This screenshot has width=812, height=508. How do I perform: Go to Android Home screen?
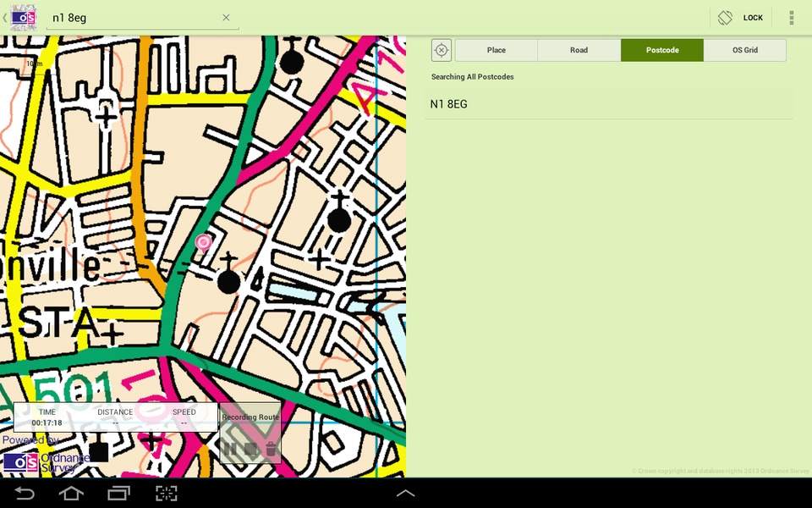click(71, 493)
